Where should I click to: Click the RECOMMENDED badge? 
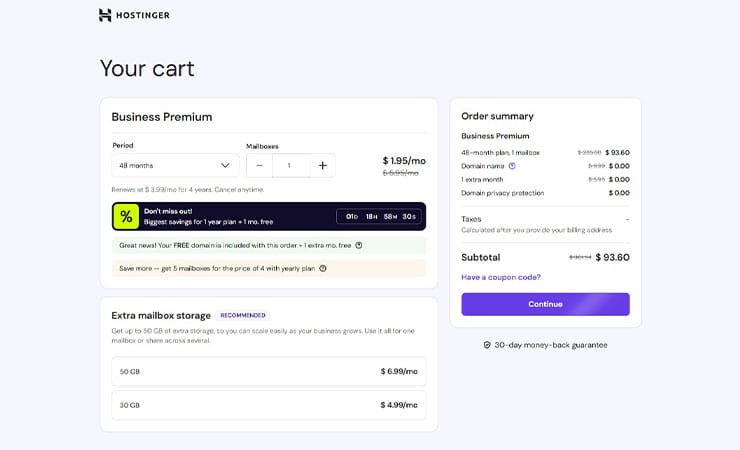(243, 315)
